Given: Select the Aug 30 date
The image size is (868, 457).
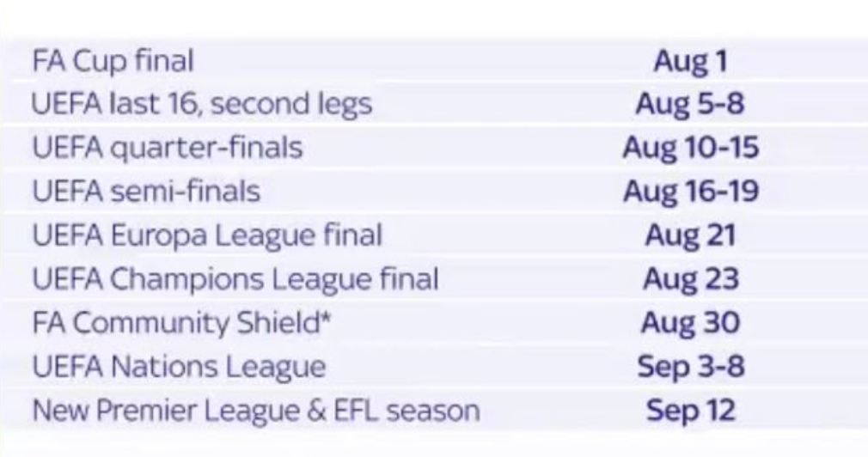Looking at the screenshot, I should click(690, 322).
